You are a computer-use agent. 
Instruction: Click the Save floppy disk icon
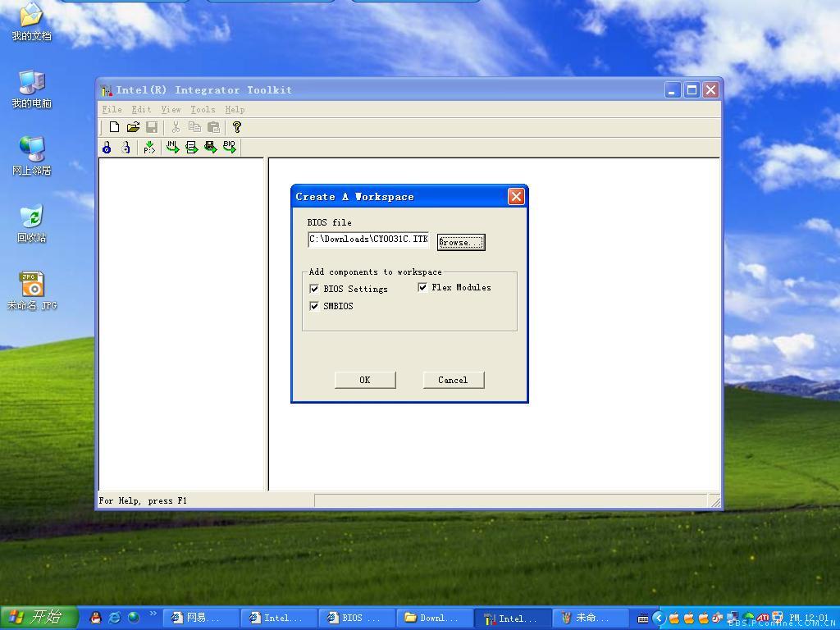coord(152,127)
